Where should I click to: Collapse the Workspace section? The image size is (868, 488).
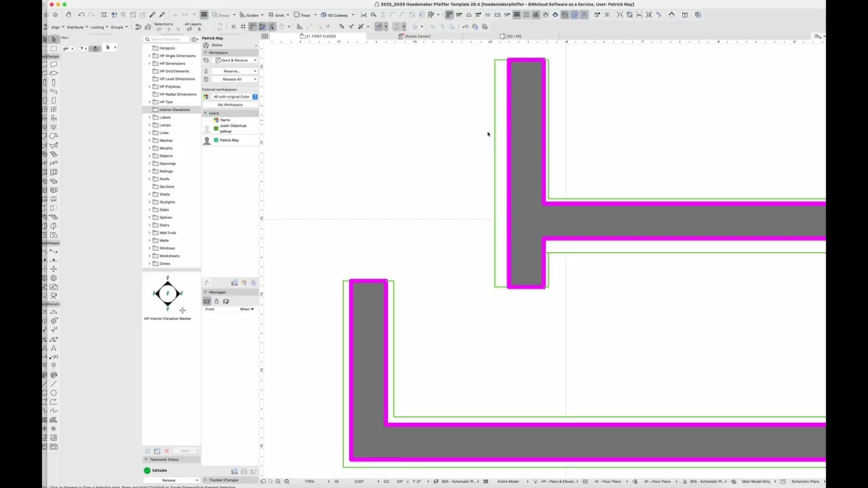pyautogui.click(x=205, y=52)
